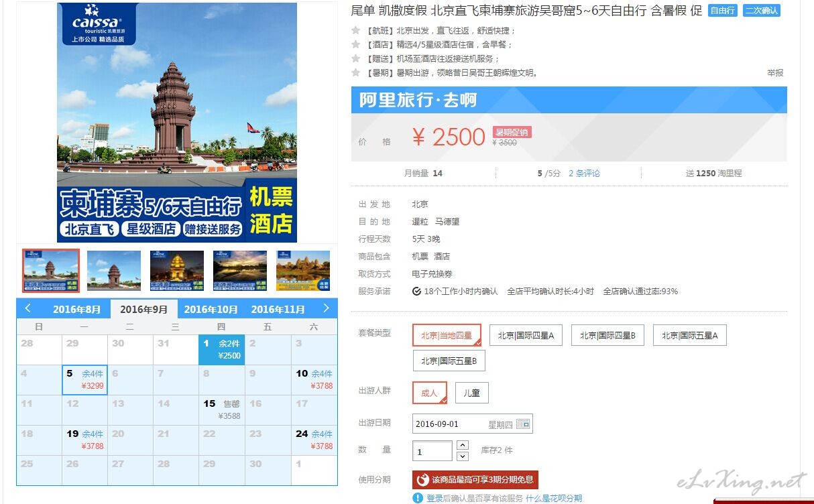
Task: Click the red 该商品最高可享3期分期免息 banner
Action: [475, 480]
